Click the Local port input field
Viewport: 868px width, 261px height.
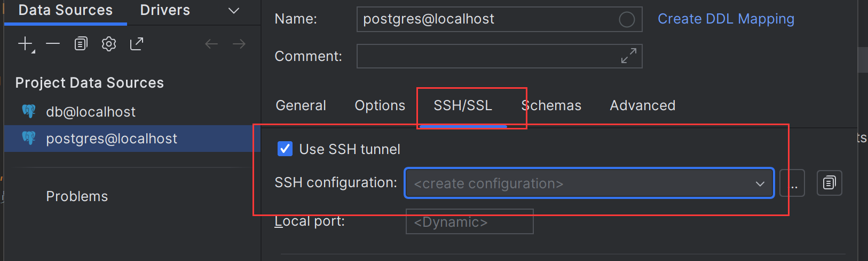(469, 222)
